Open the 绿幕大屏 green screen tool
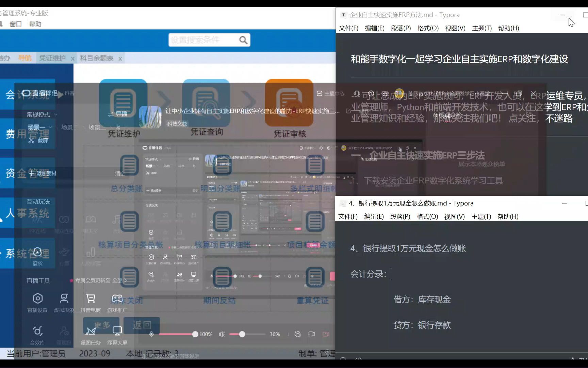The height and width of the screenshot is (368, 588). [117, 330]
